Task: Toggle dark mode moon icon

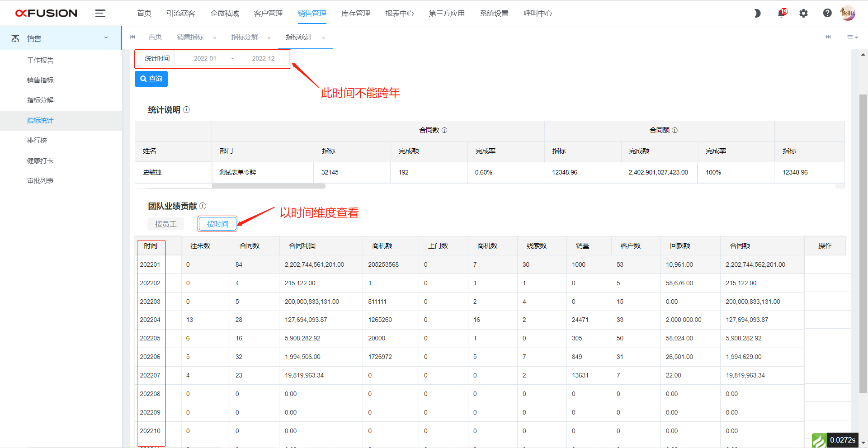Action: (757, 13)
